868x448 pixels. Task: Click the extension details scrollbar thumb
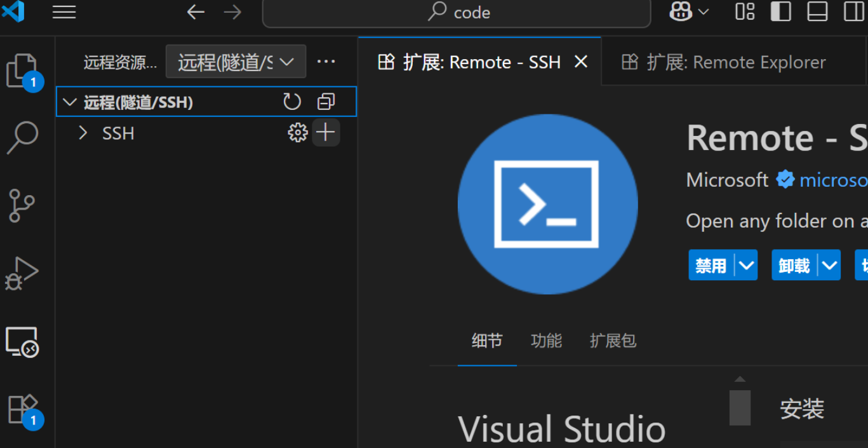pos(740,407)
